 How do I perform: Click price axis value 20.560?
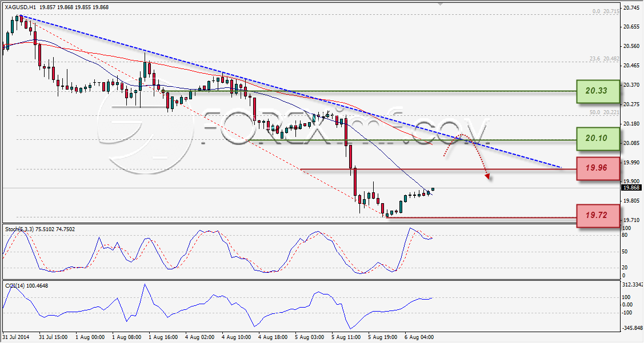coord(631,46)
